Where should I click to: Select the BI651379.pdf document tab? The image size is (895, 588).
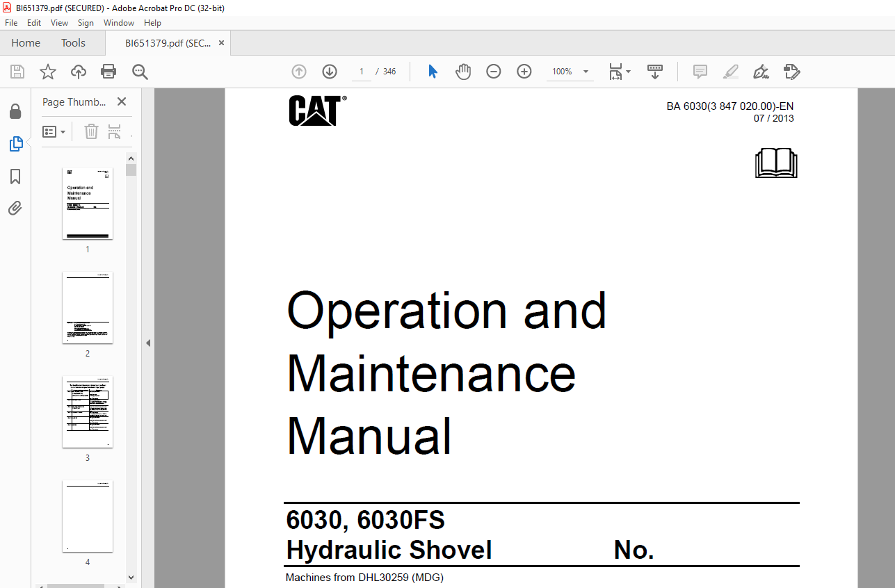point(168,43)
